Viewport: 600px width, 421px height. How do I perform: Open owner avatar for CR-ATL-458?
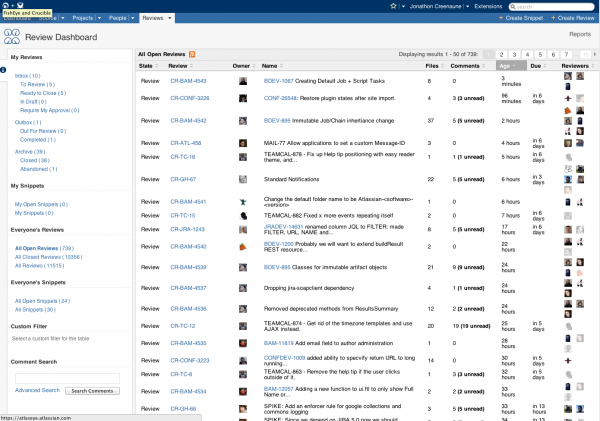(x=243, y=143)
